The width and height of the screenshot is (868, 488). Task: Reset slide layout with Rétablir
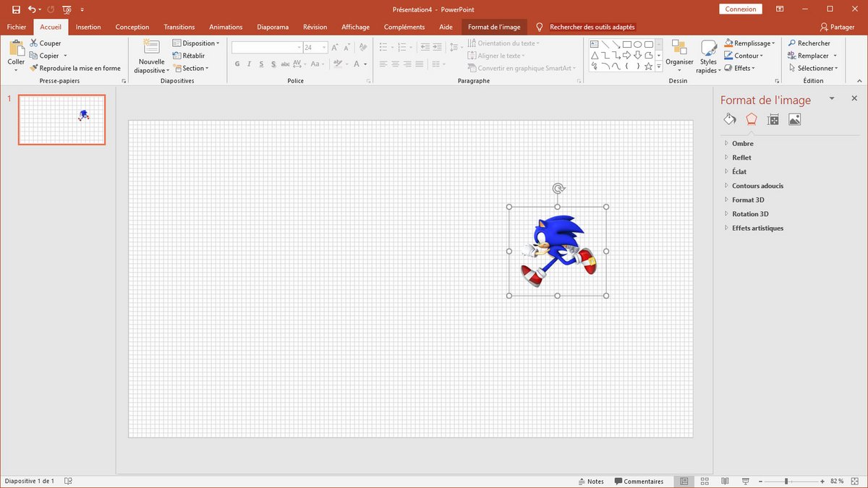(x=189, y=56)
